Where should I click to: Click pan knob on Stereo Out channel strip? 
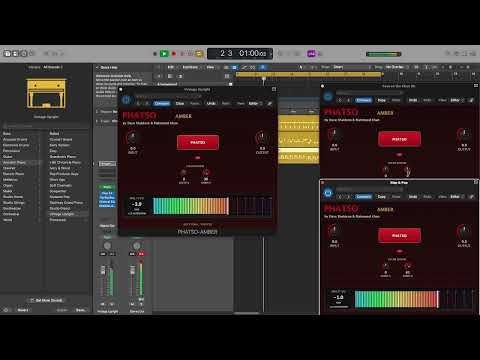coord(137,246)
